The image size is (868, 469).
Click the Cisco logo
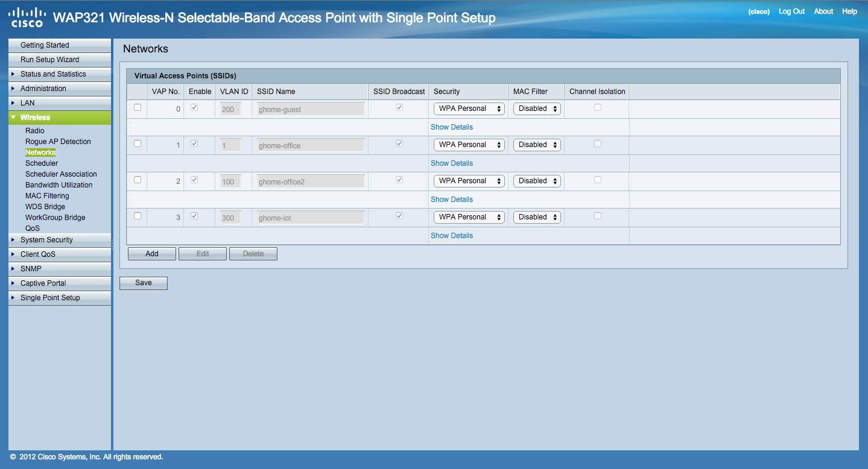pyautogui.click(x=27, y=17)
